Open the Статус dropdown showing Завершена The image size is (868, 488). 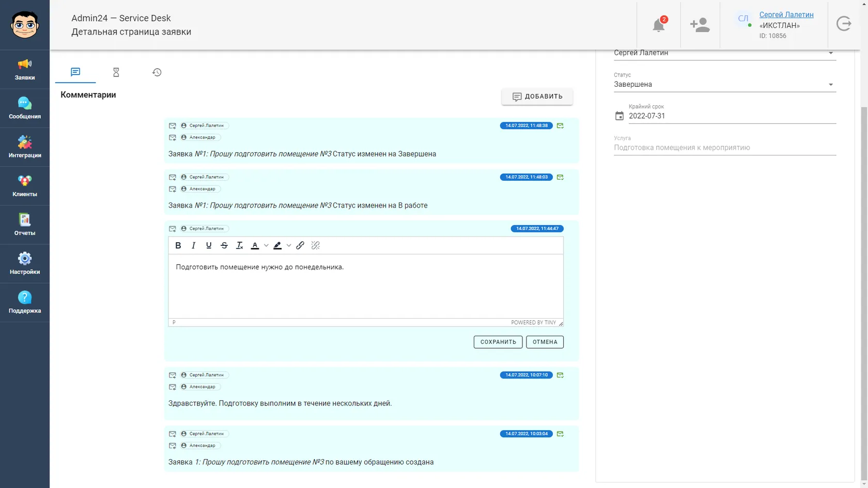click(x=724, y=84)
